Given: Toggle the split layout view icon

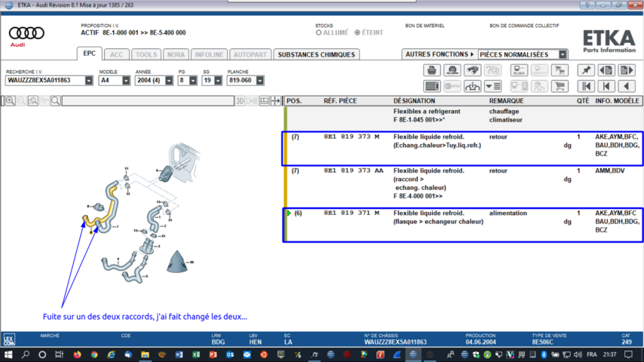Looking at the screenshot, I should [265, 100].
